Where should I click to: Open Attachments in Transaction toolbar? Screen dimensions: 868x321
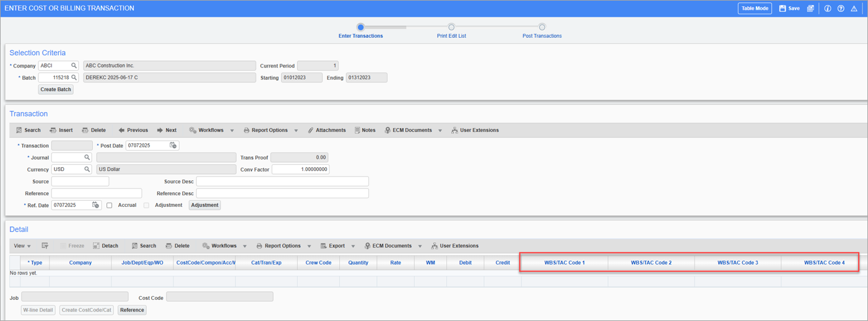327,130
